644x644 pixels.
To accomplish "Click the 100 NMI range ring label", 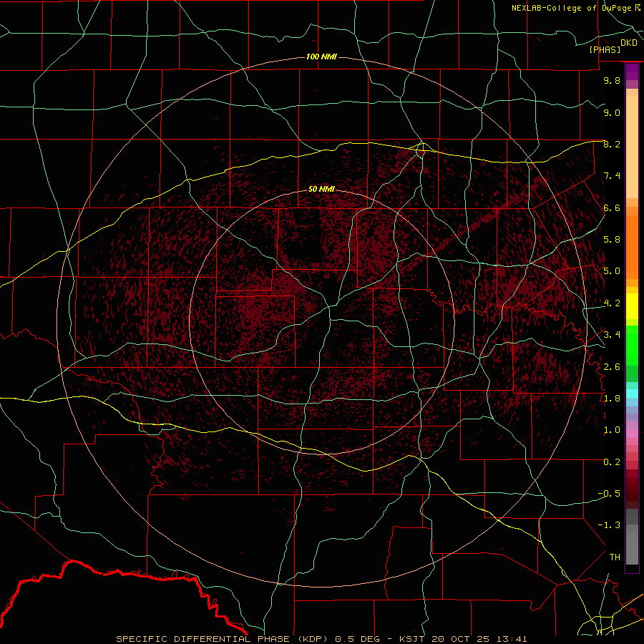I will pos(321,57).
